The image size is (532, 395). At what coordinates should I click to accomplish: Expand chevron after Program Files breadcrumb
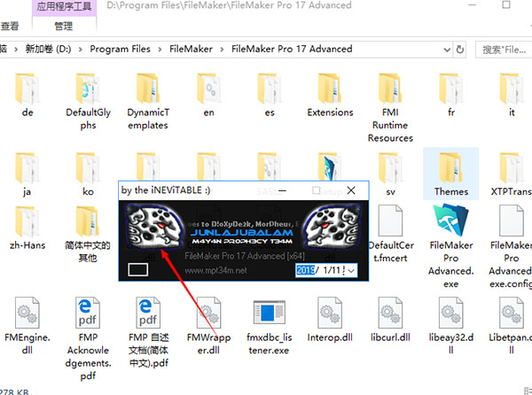point(160,50)
